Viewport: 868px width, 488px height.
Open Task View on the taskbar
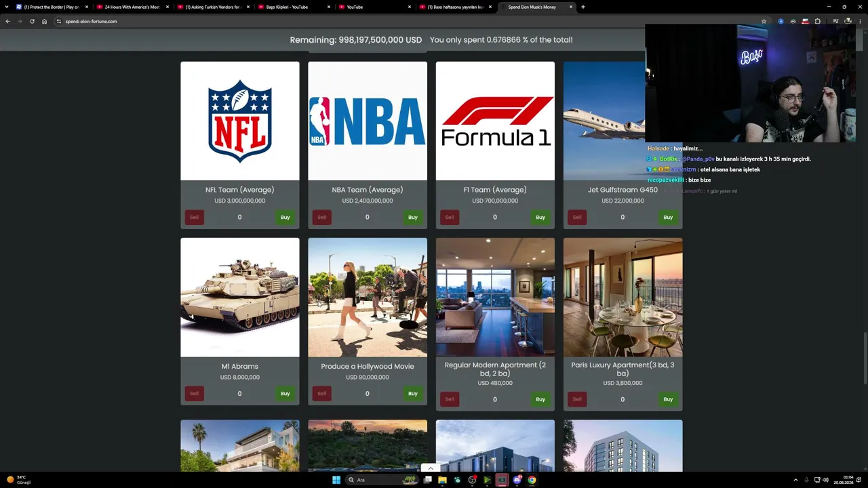click(427, 480)
